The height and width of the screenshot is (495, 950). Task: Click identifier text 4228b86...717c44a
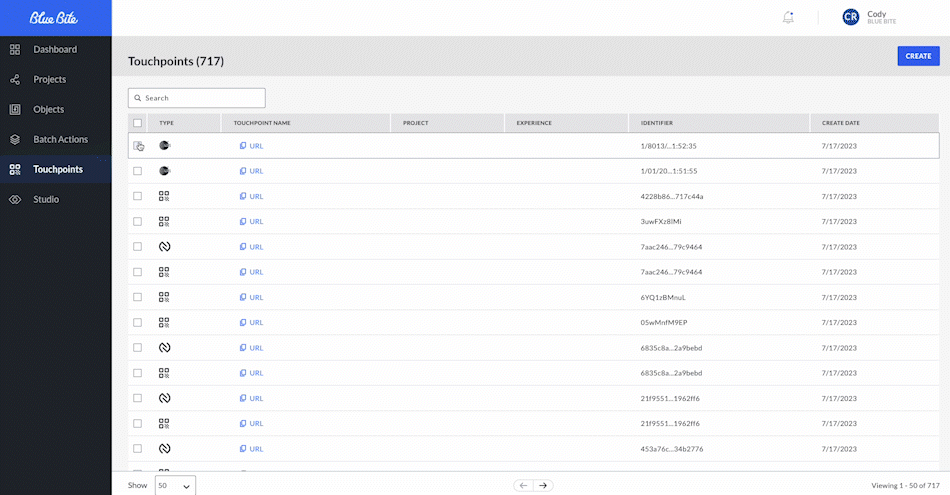pyautogui.click(x=672, y=196)
